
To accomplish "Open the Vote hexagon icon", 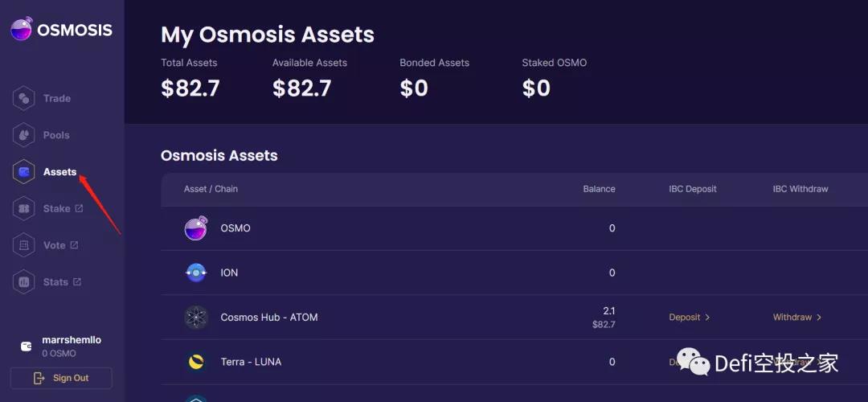I will pos(24,245).
